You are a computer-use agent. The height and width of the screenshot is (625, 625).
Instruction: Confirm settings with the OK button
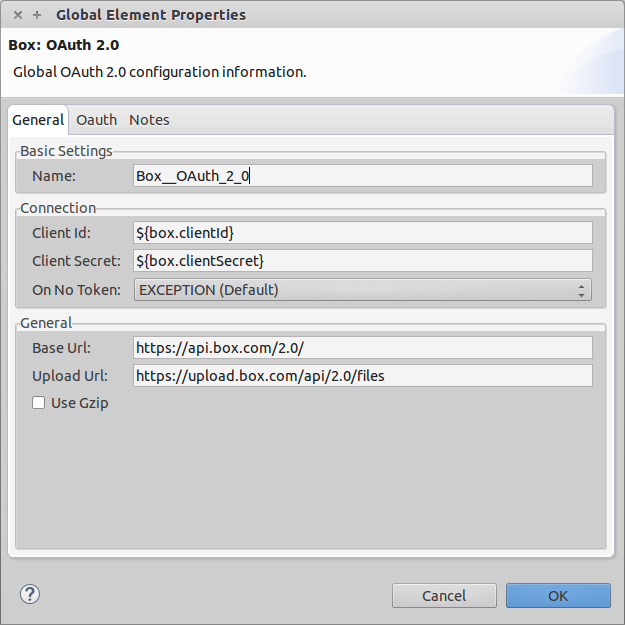click(x=558, y=596)
